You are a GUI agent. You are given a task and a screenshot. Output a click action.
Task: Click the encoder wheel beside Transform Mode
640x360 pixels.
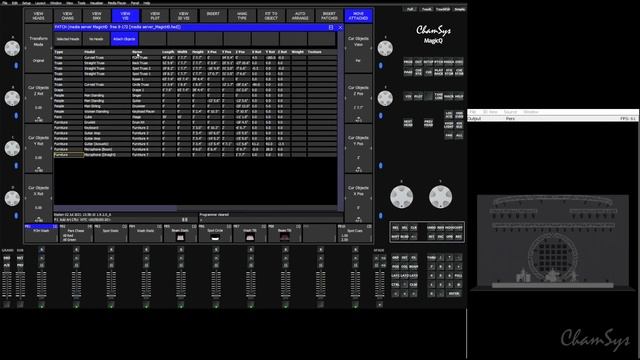12,48
